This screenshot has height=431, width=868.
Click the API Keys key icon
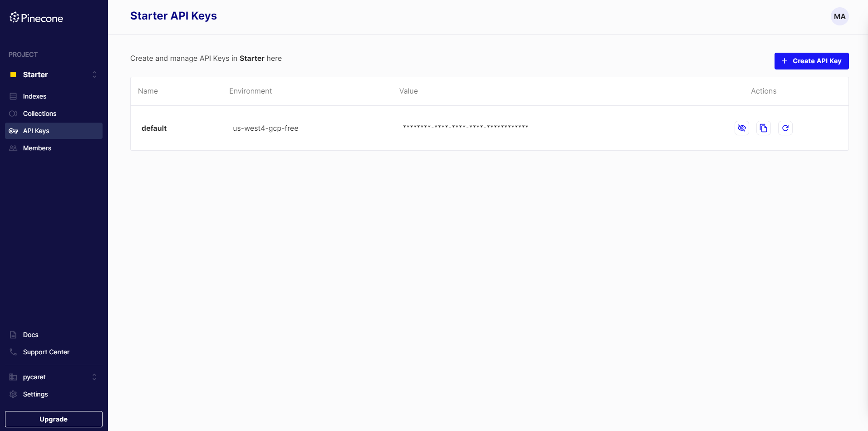tap(13, 131)
